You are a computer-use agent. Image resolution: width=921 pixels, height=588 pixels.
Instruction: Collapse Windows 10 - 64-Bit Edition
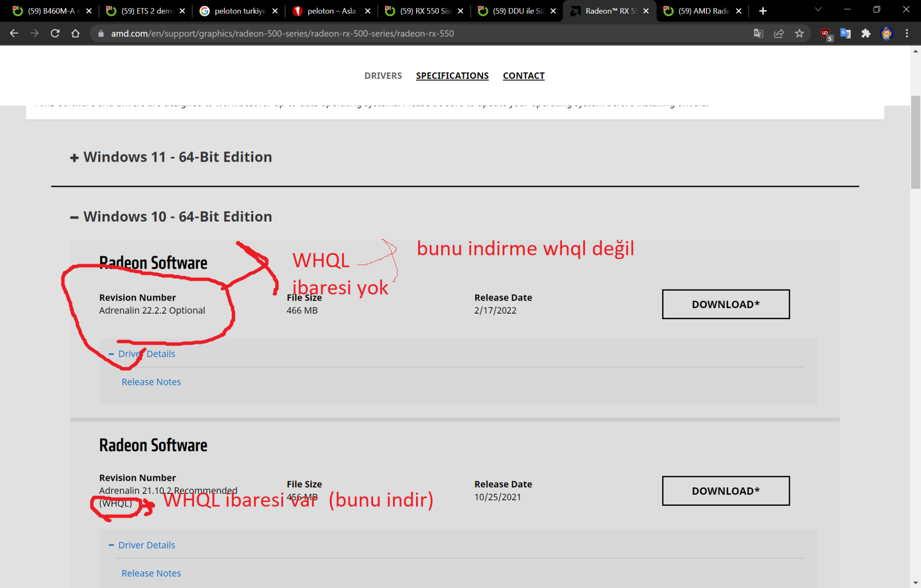(171, 217)
